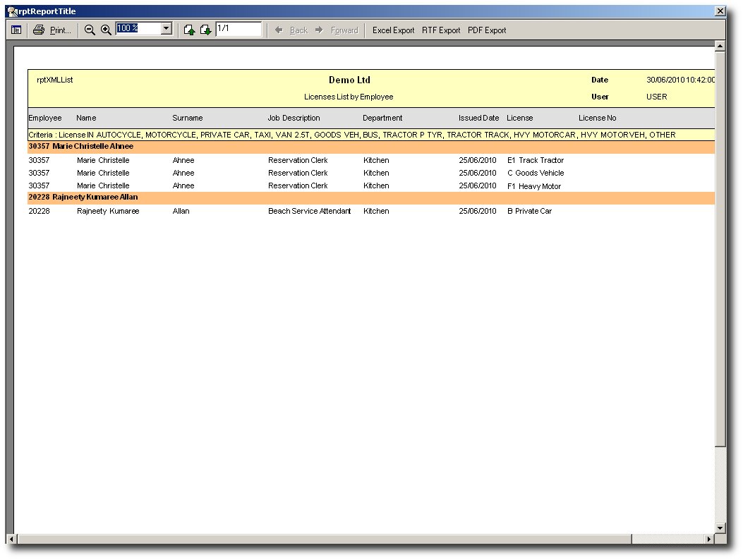The width and height of the screenshot is (743, 560).
Task: Close the rptReportTitle window
Action: click(720, 11)
